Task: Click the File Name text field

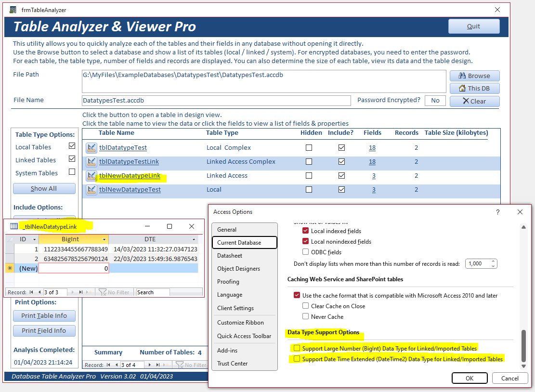Action: coord(216,101)
